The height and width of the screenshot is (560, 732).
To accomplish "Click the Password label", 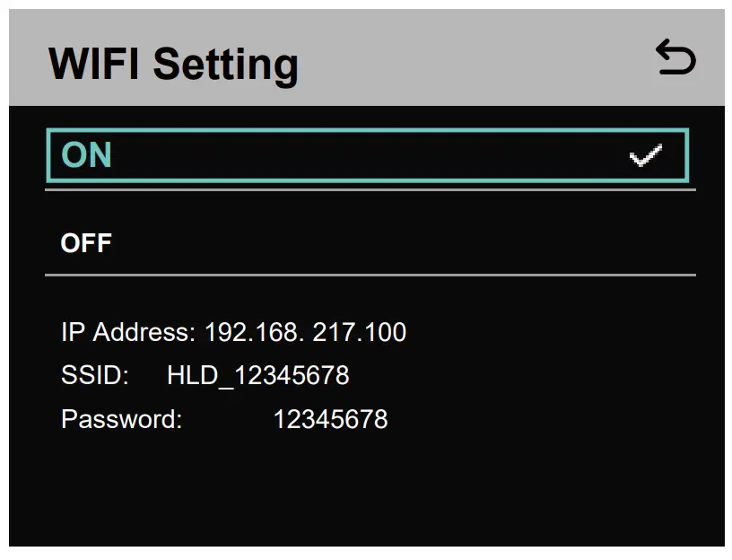I will pyautogui.click(x=121, y=419).
